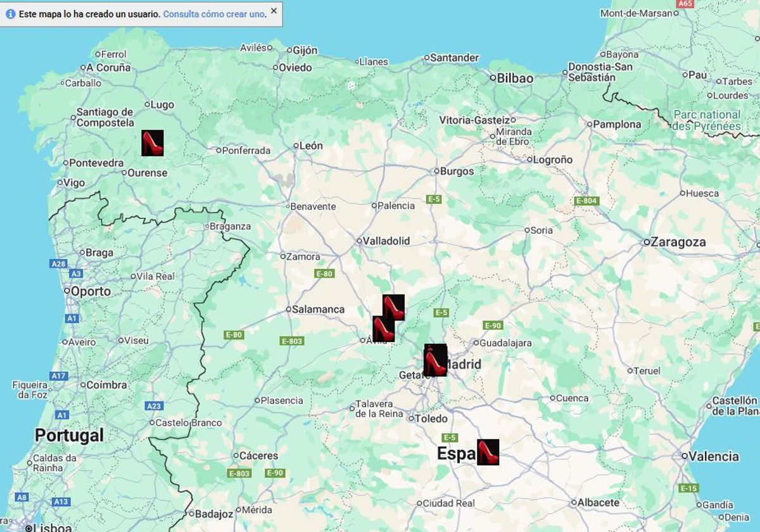Select the Salamanca city label

pos(318,309)
